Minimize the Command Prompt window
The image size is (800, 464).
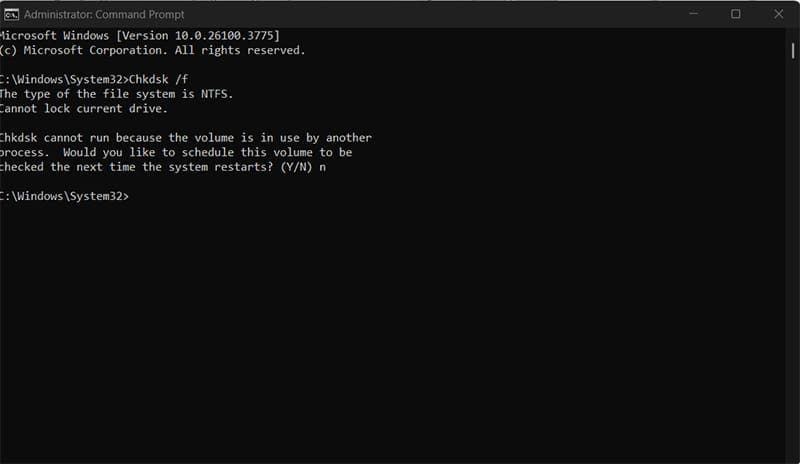click(696, 14)
